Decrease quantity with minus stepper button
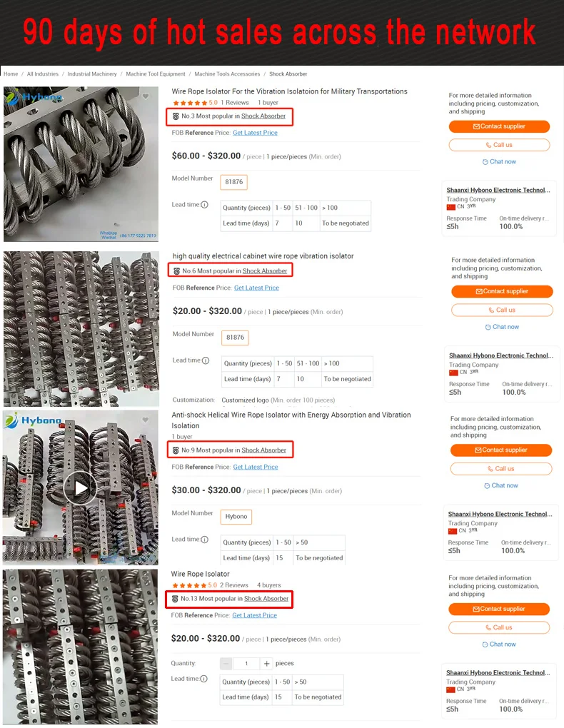 pyautogui.click(x=226, y=664)
